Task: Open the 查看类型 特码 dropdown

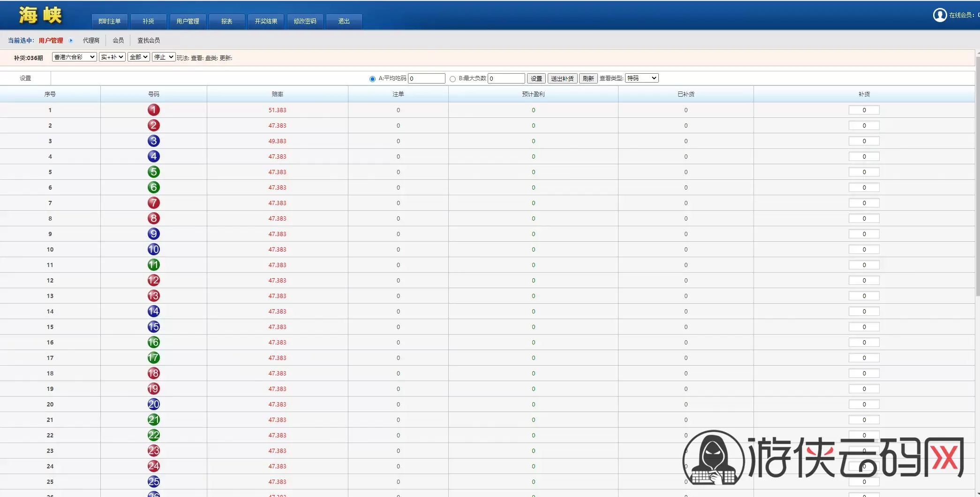Action: click(x=642, y=78)
